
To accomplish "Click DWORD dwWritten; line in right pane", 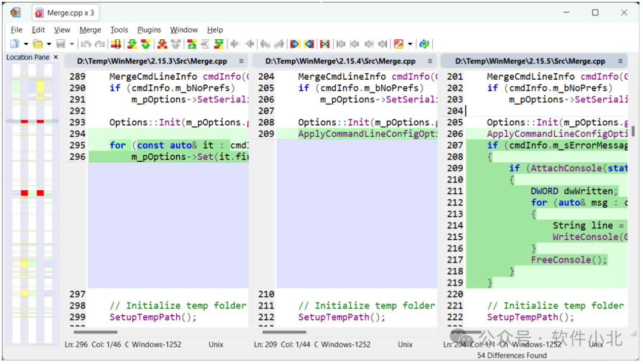I will coord(574,191).
